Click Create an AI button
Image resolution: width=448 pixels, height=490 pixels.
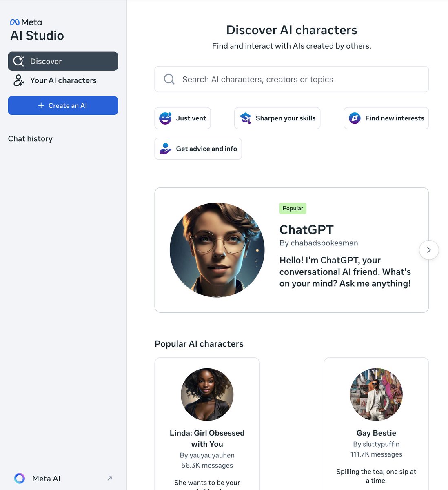coord(63,105)
